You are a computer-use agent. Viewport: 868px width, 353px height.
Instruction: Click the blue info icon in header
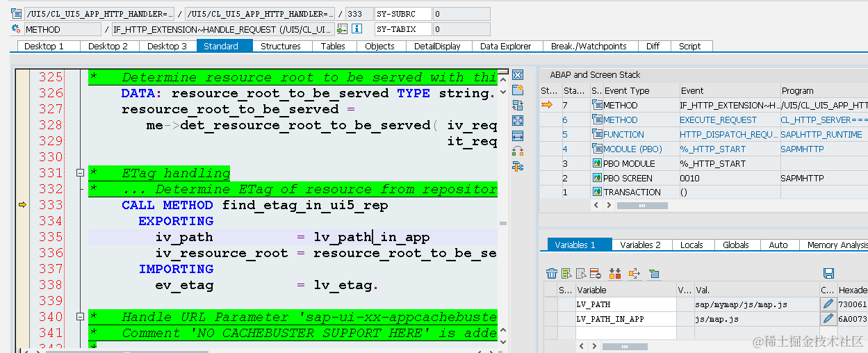pyautogui.click(x=357, y=29)
